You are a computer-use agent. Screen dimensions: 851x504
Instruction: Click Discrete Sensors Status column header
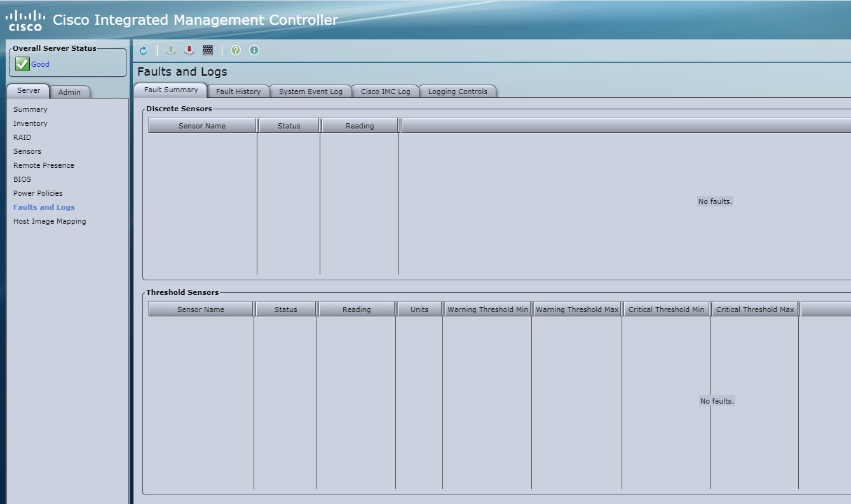pyautogui.click(x=289, y=126)
